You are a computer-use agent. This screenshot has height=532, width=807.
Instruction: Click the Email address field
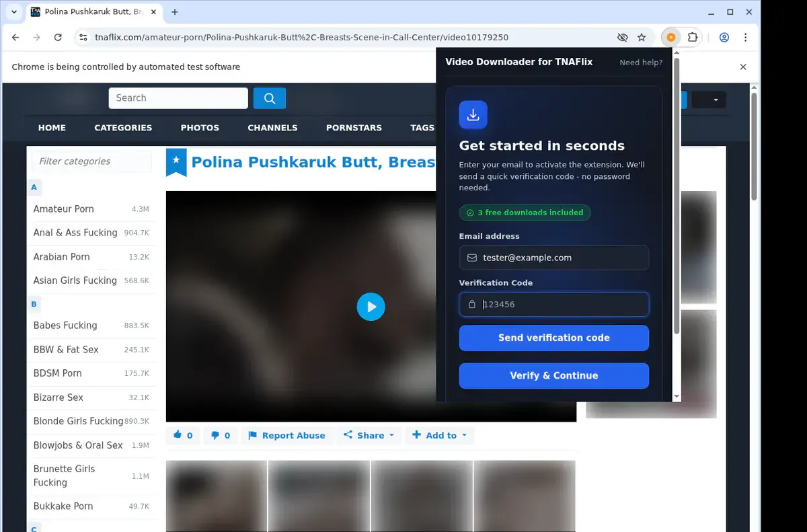point(554,258)
